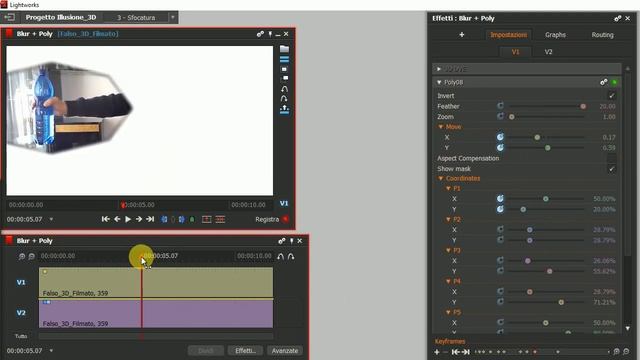Select the 3 - Sfocatura room tab
This screenshot has width=640, height=360.
coord(136,18)
